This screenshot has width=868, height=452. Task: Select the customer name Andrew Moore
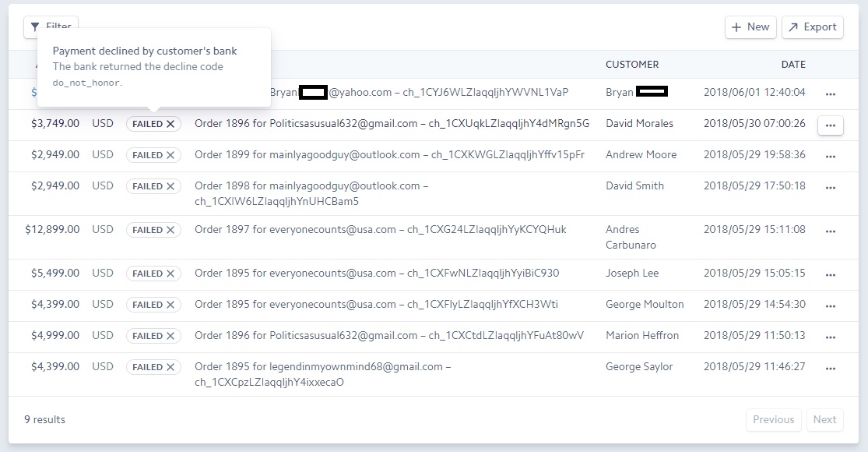pos(641,154)
